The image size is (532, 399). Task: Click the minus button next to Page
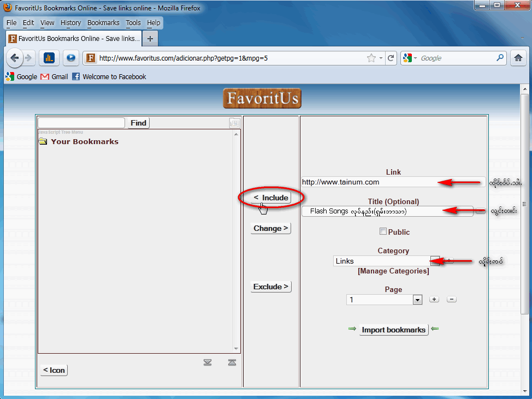[x=452, y=299]
